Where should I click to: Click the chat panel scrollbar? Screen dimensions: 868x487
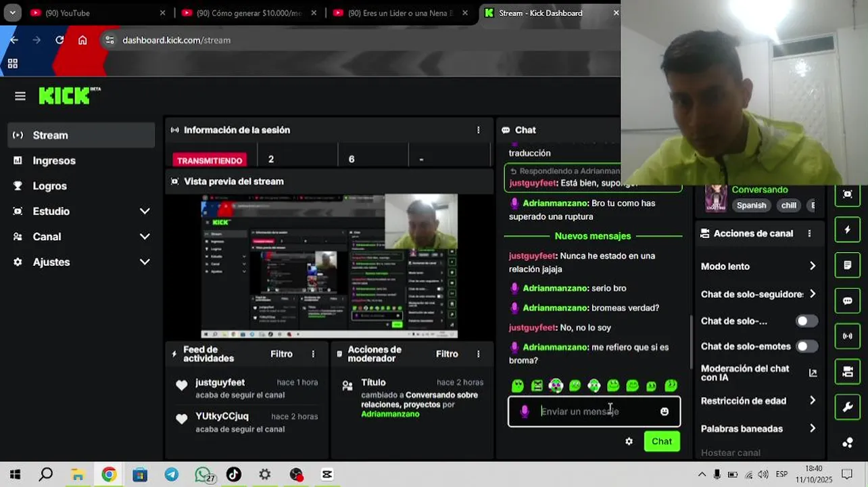[690, 342]
